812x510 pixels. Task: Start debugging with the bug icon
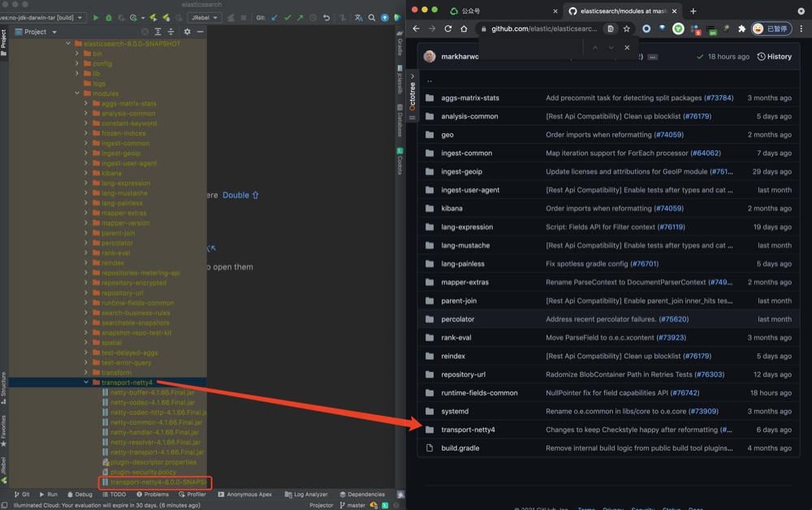[108, 17]
